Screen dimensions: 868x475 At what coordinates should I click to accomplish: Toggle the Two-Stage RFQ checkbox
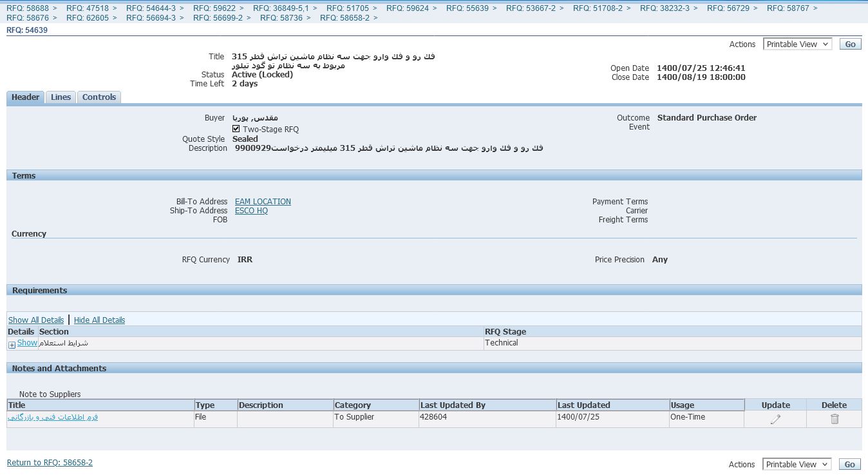coord(236,129)
